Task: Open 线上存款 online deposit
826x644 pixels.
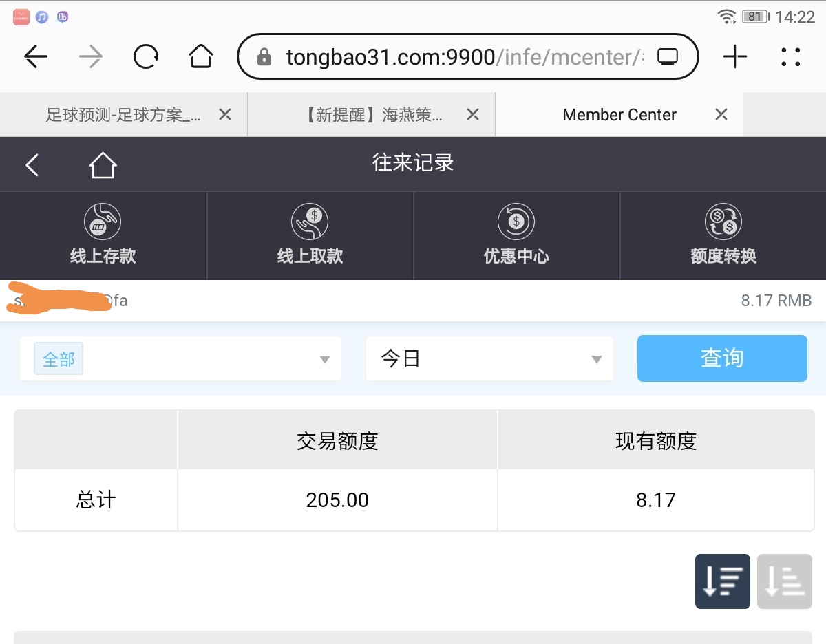Action: (103, 235)
